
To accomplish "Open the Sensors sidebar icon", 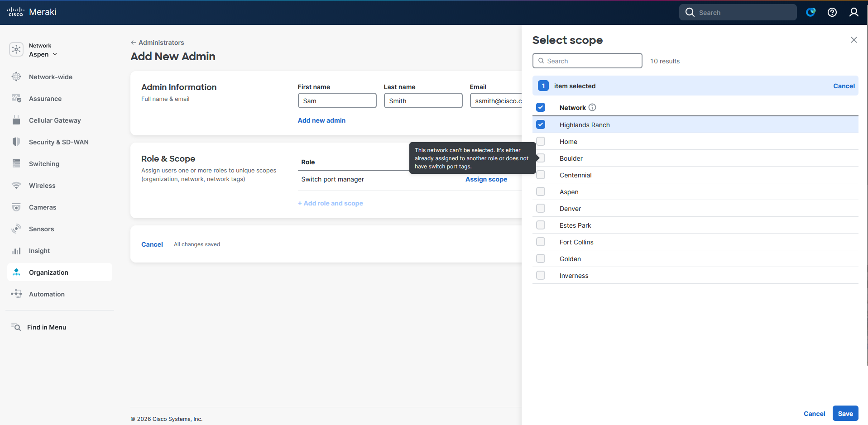I will click(x=16, y=229).
